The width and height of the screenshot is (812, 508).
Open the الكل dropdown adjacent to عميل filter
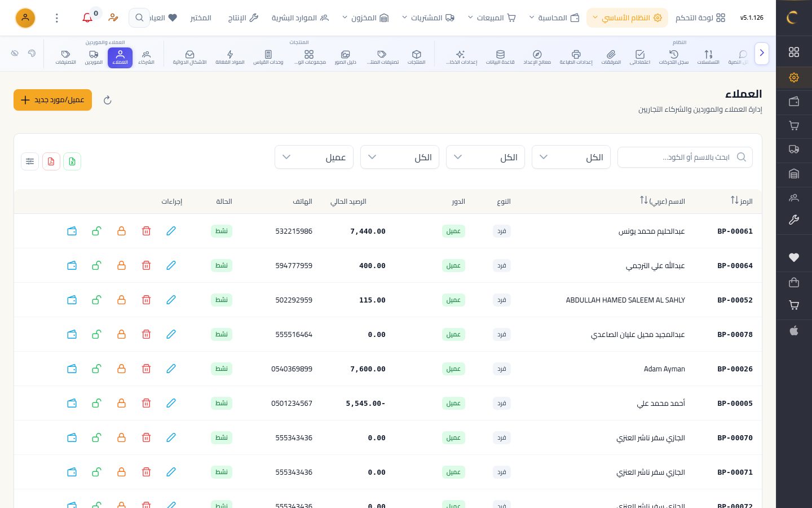click(400, 157)
